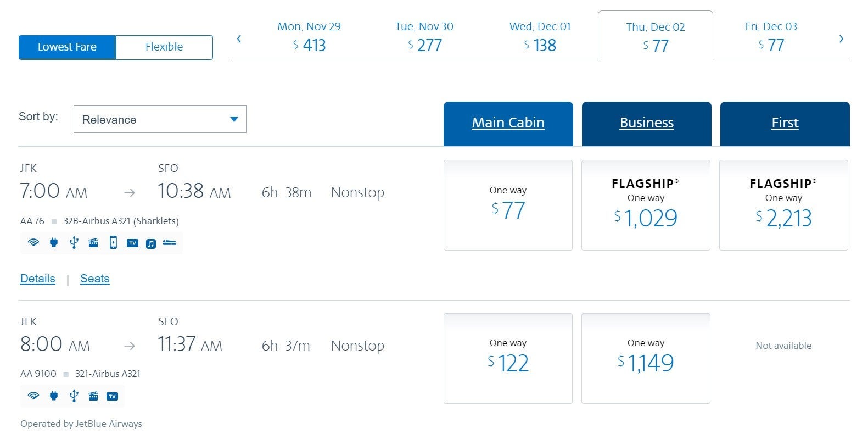Click the personal device entertainment icon for AA 76
Screen dimensions: 868x439
click(113, 243)
